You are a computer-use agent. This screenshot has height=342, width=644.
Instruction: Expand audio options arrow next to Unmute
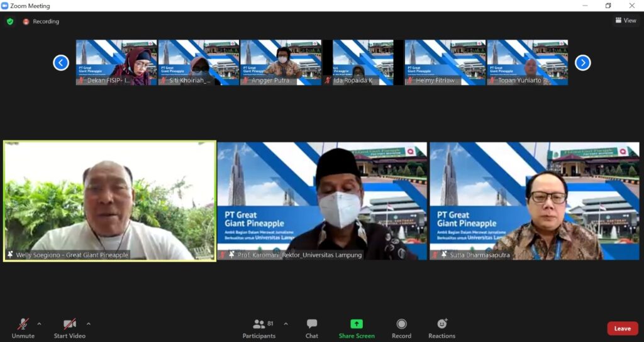click(39, 324)
